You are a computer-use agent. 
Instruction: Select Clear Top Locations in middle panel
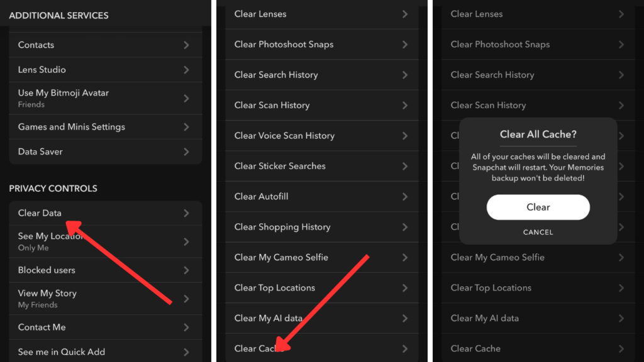coord(322,288)
